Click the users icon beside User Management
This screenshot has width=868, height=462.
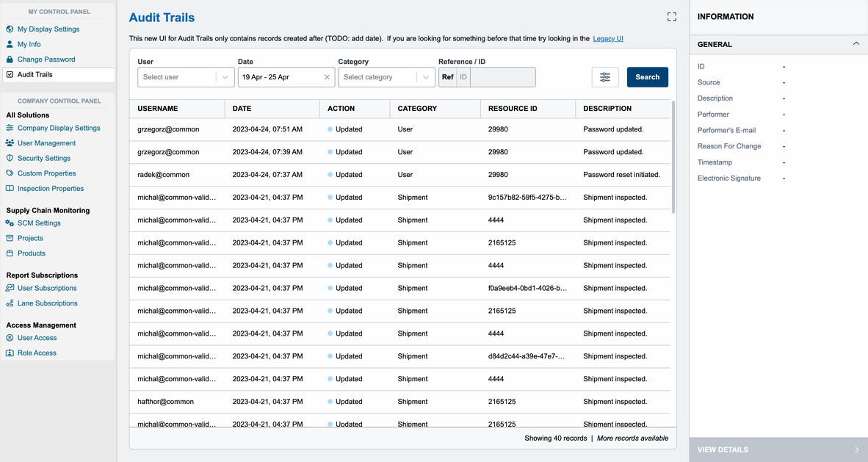pyautogui.click(x=10, y=143)
